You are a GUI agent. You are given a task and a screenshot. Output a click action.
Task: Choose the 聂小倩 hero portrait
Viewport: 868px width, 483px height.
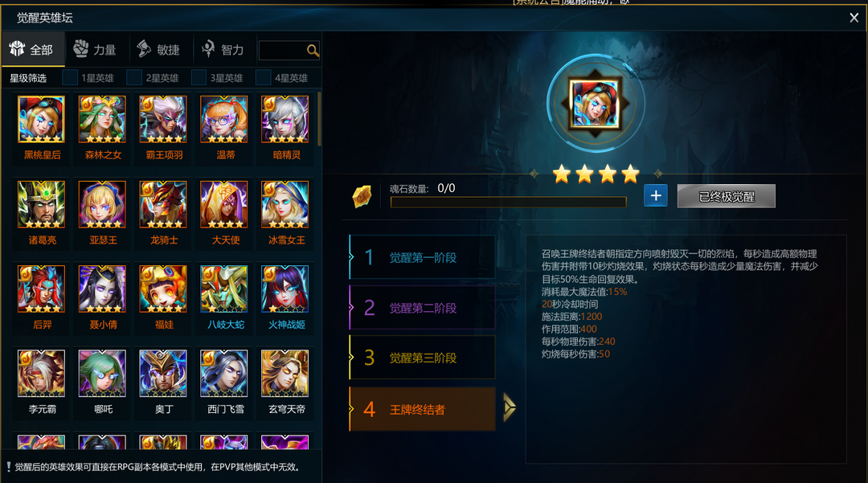tap(102, 289)
